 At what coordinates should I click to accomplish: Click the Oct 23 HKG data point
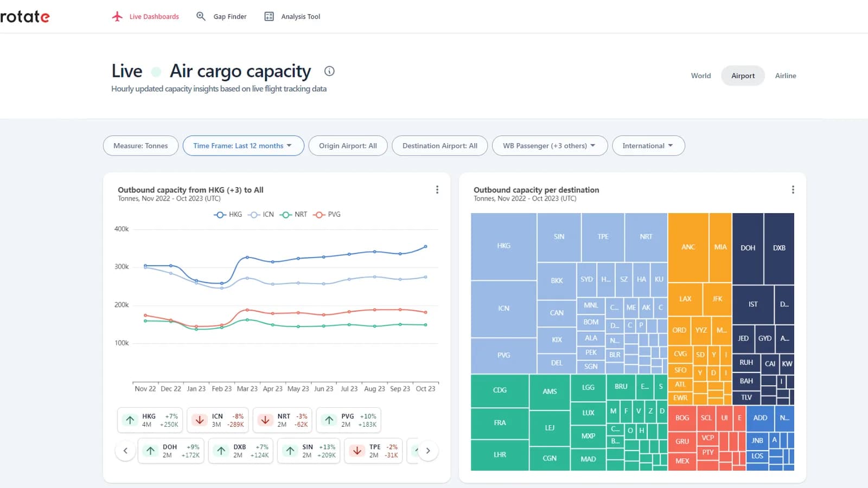click(425, 247)
